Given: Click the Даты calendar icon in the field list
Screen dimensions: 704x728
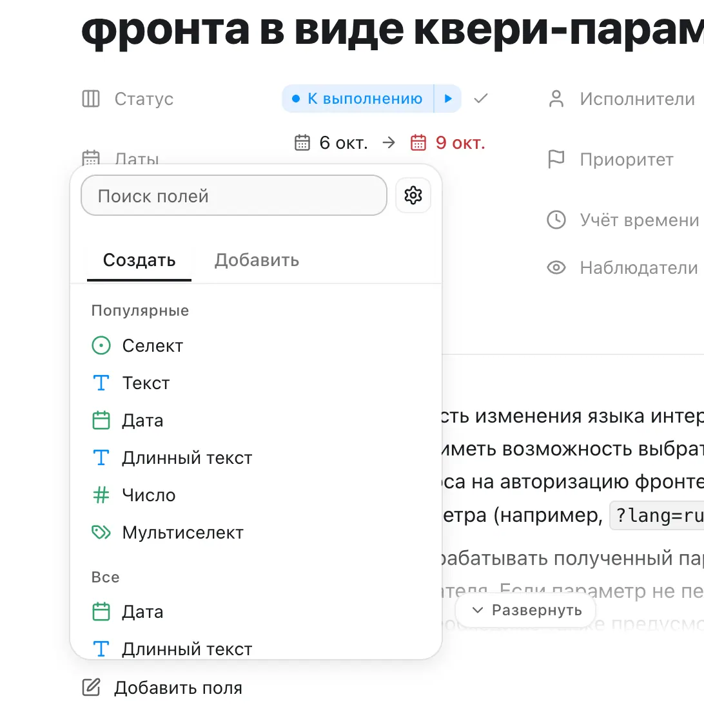Looking at the screenshot, I should coord(91,158).
